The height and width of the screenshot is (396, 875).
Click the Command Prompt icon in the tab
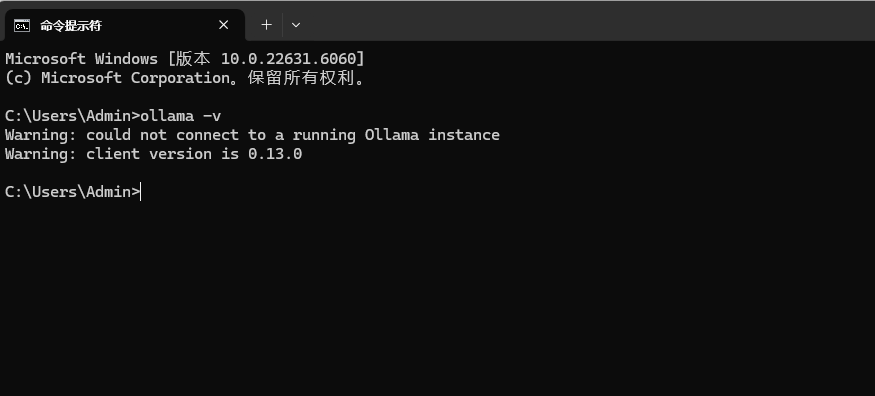(22, 25)
